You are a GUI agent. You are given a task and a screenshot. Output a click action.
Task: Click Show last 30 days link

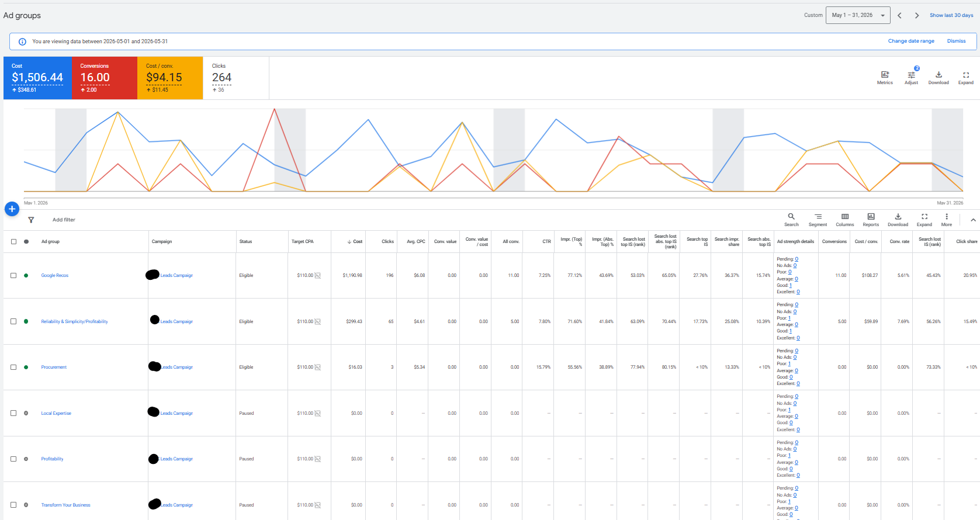(x=951, y=16)
